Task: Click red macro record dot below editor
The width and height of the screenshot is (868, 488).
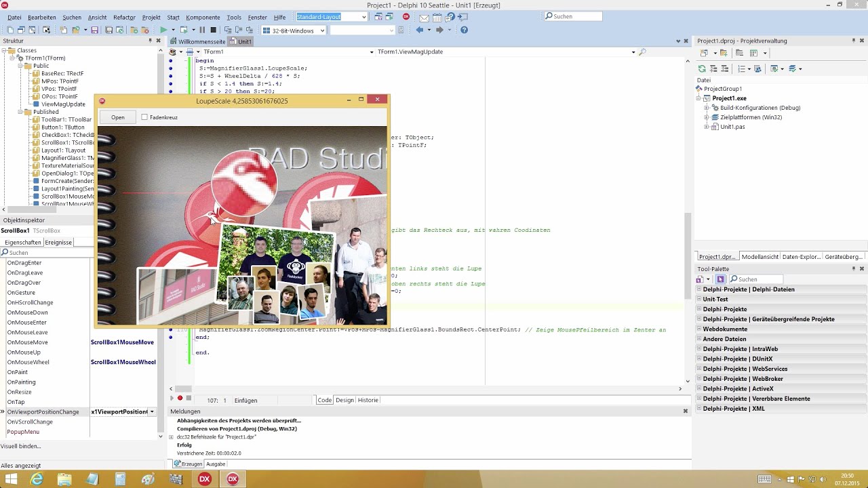Action: (180, 399)
